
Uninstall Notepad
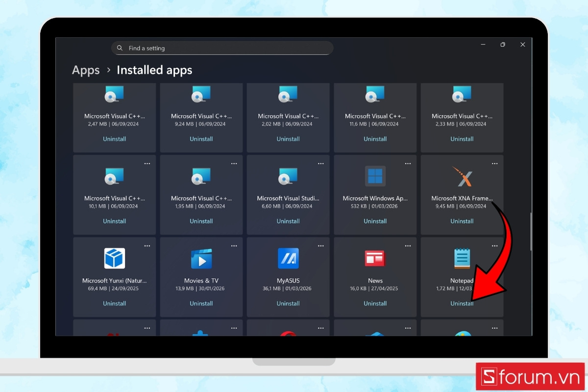[x=462, y=304]
